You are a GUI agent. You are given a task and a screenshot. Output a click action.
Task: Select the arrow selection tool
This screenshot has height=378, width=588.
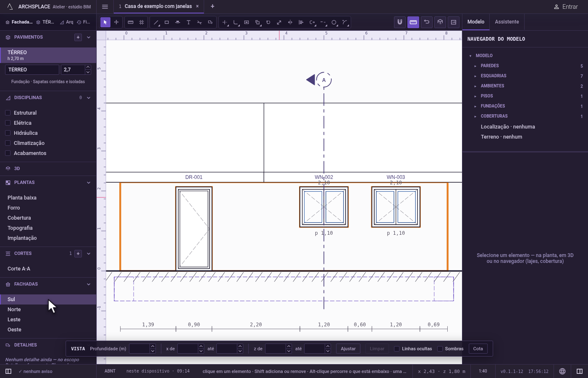(x=105, y=22)
